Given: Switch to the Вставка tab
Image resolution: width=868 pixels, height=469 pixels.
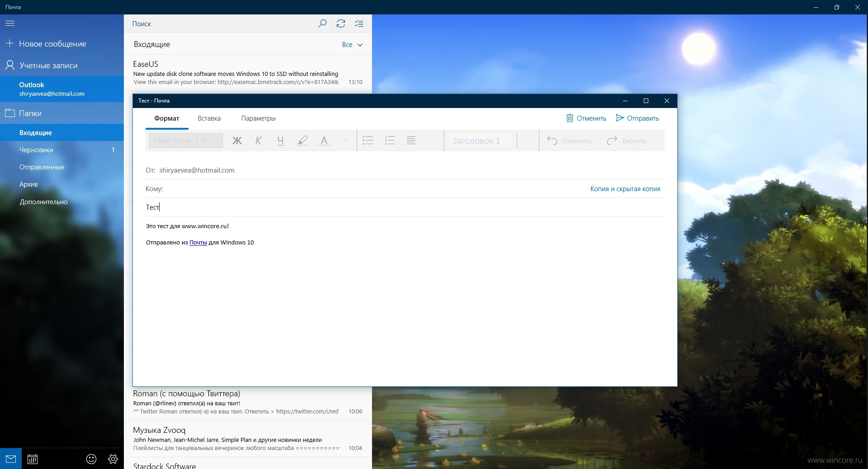Looking at the screenshot, I should (x=209, y=118).
